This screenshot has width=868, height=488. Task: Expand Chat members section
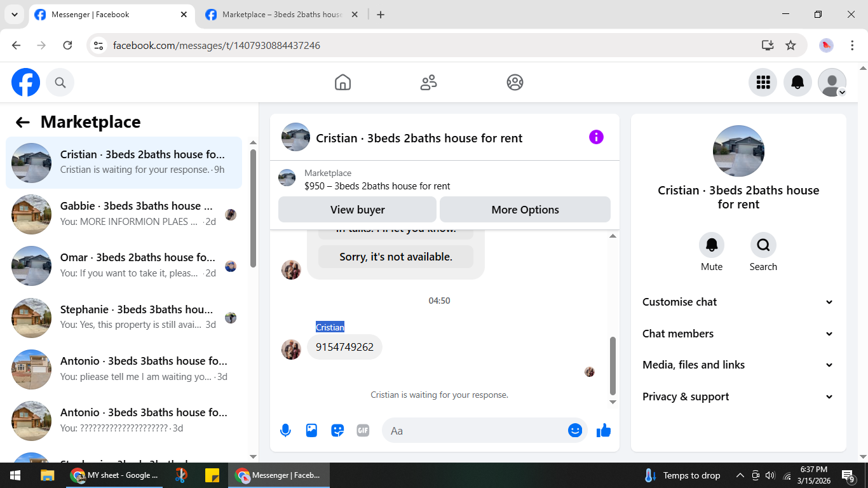click(738, 334)
